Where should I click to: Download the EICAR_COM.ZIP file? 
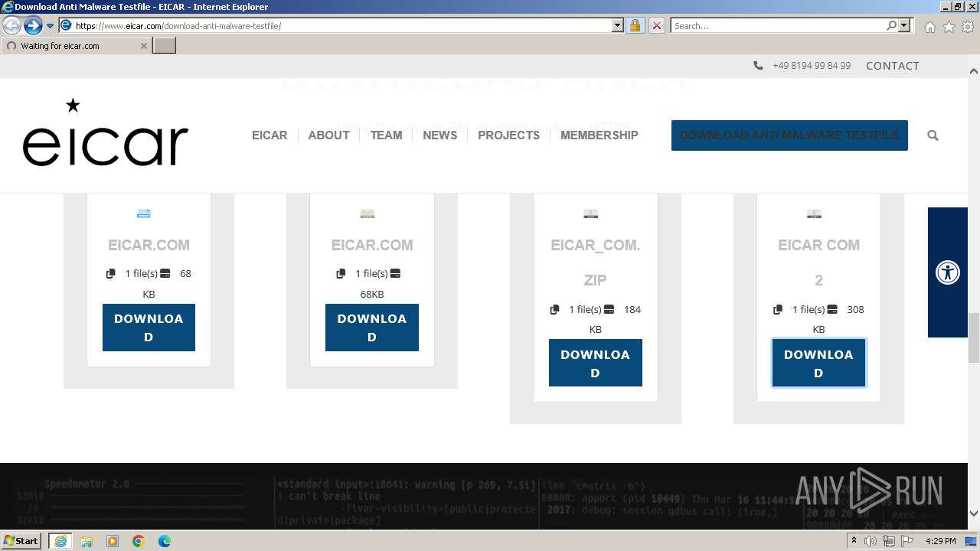point(595,363)
